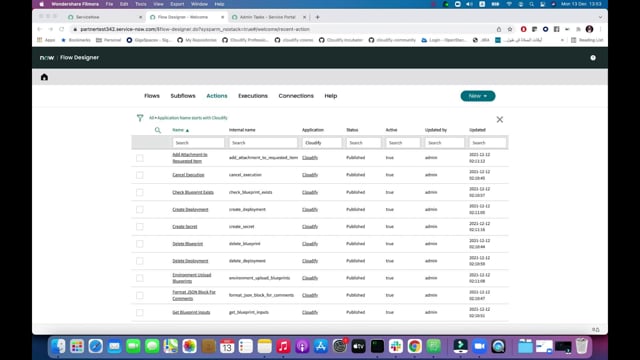Open Apple TV from the dock
Viewport: 640px width, 360px height.
(x=358, y=346)
